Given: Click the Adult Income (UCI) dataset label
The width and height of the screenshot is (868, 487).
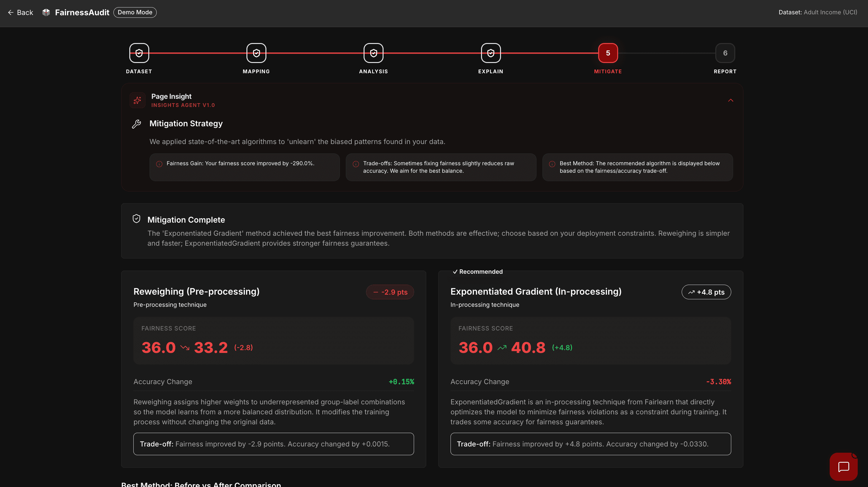Looking at the screenshot, I should click(830, 12).
